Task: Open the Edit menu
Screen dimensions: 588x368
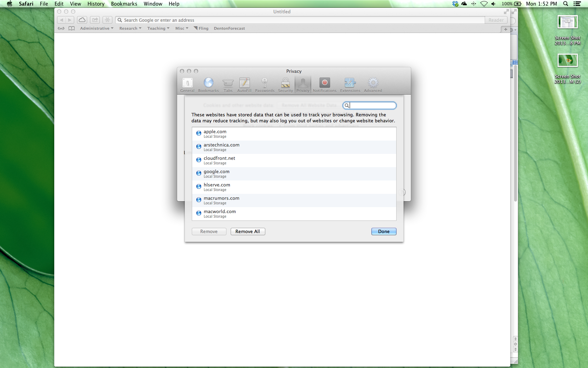Action: (59, 4)
